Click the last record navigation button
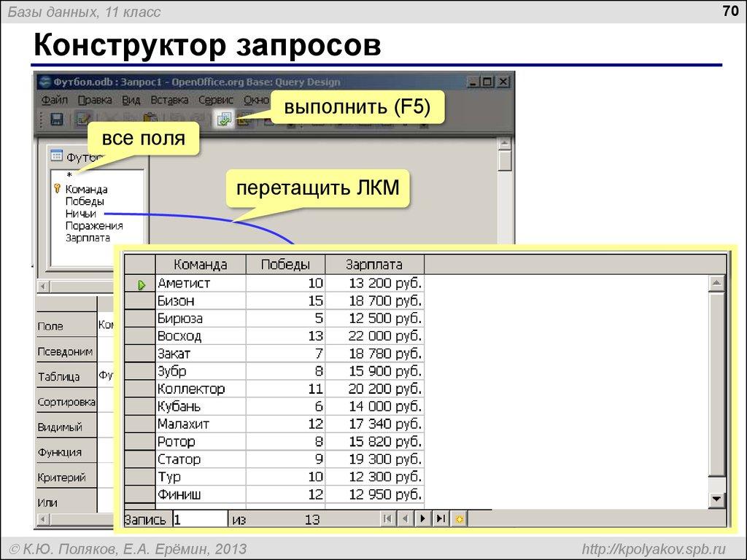This screenshot has height=560, width=747. point(441,518)
